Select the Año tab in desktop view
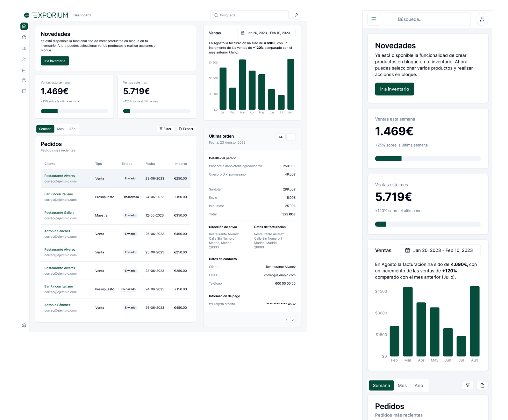The width and height of the screenshot is (508, 420). pyautogui.click(x=73, y=129)
